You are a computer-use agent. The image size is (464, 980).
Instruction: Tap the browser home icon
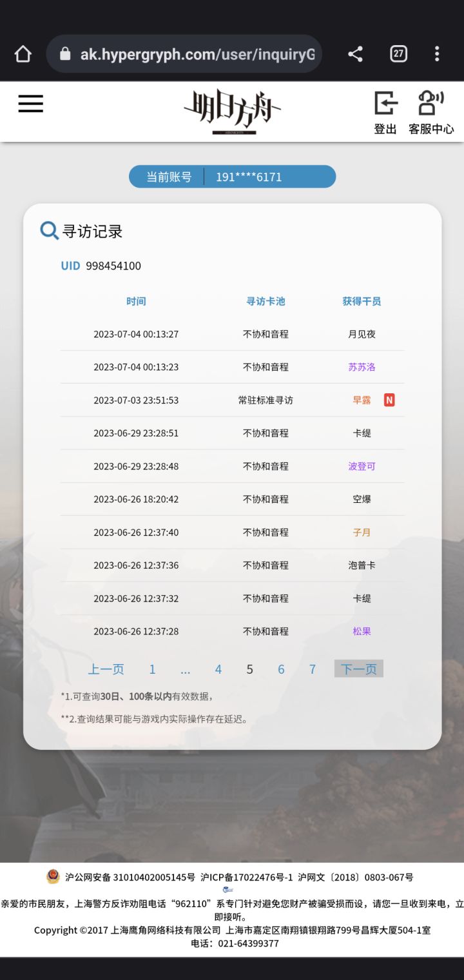point(23,54)
